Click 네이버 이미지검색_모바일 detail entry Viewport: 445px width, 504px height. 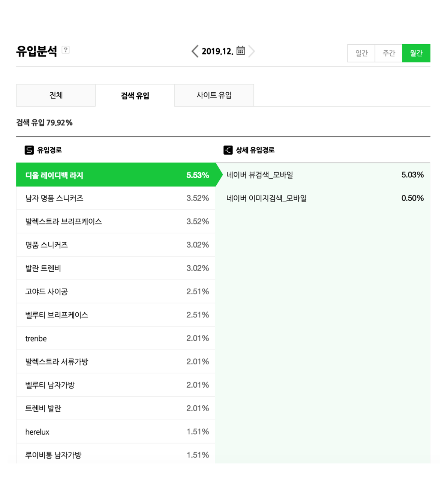click(x=267, y=198)
